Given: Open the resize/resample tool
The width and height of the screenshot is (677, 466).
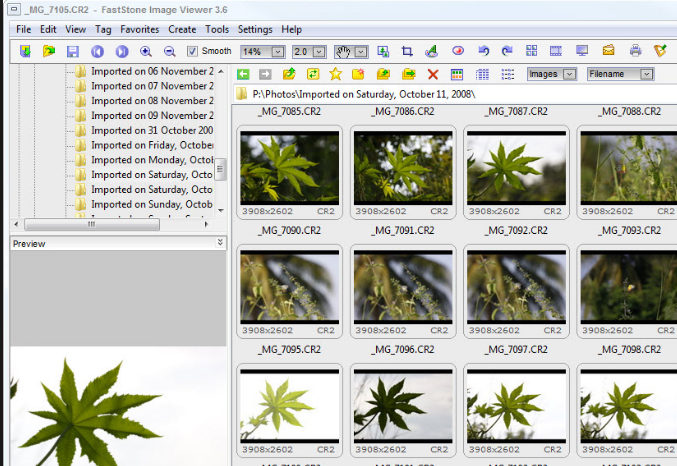Looking at the screenshot, I should 383,51.
